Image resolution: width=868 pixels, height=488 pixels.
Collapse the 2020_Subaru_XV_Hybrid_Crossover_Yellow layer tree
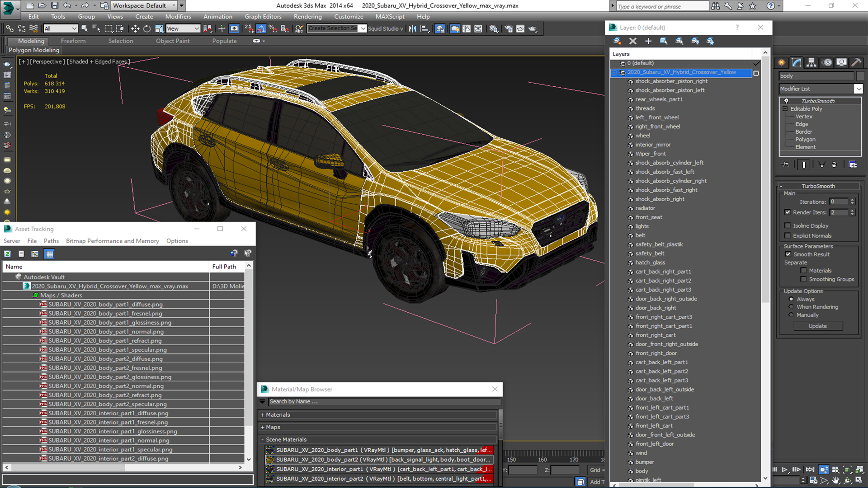(614, 72)
